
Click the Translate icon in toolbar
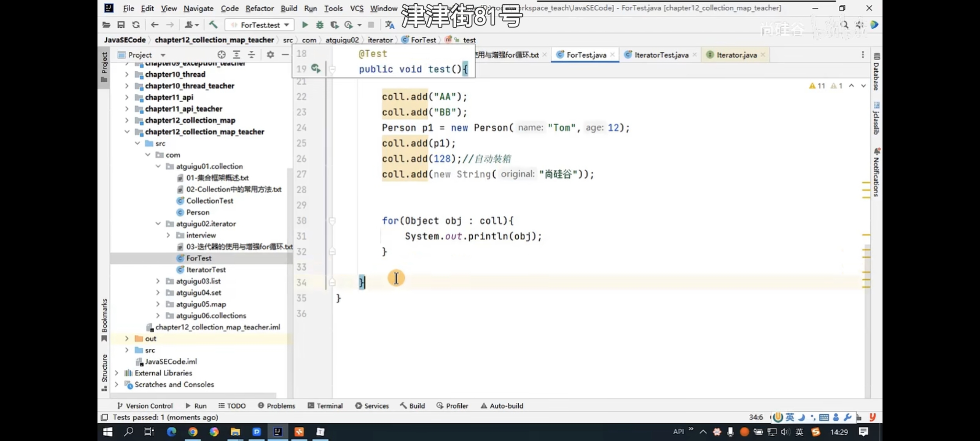click(389, 25)
